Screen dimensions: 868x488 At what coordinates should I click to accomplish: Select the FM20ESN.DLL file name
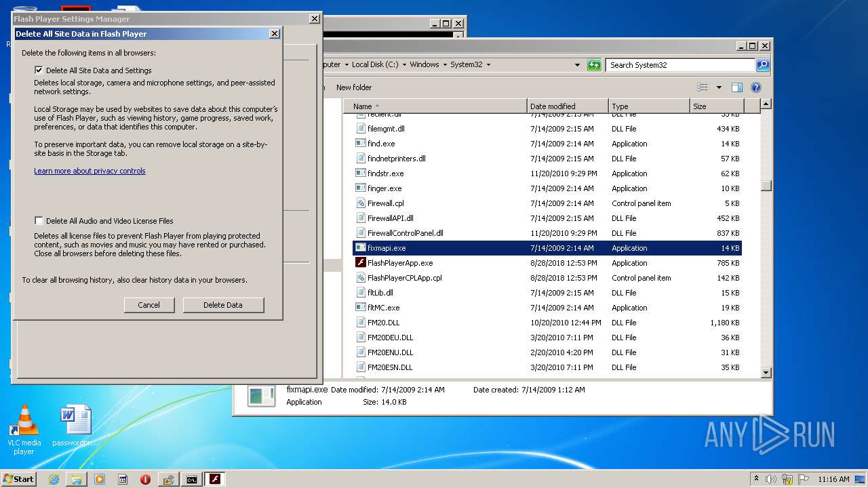tap(390, 367)
